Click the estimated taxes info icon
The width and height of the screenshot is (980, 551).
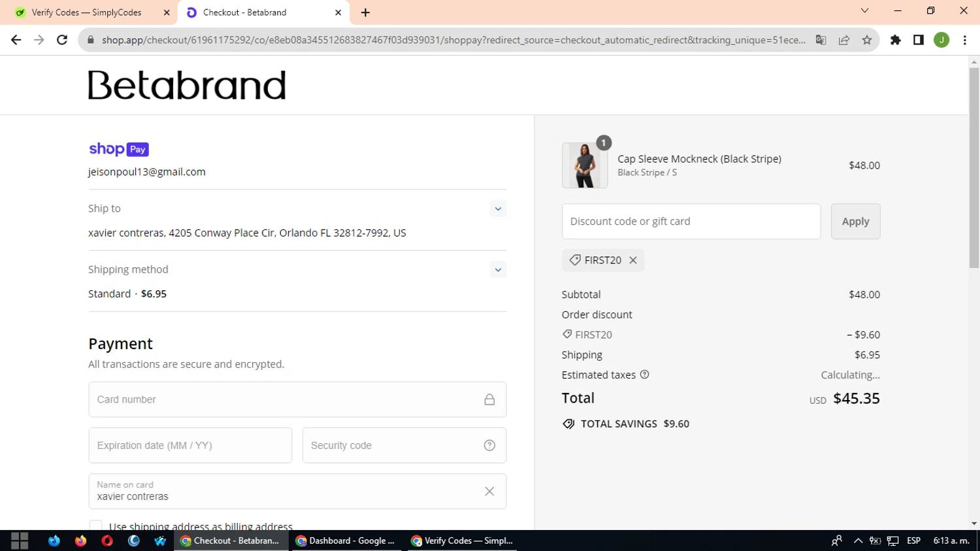tap(645, 375)
